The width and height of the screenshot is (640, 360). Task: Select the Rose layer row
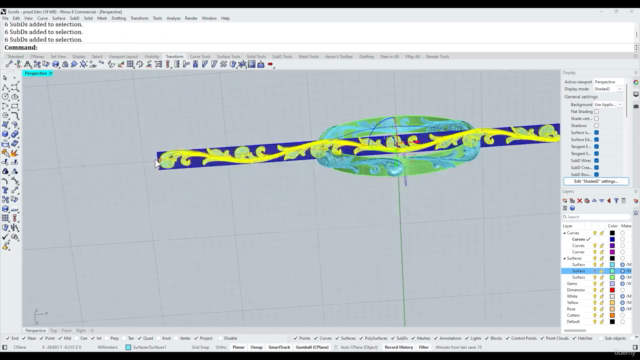[x=597, y=309]
